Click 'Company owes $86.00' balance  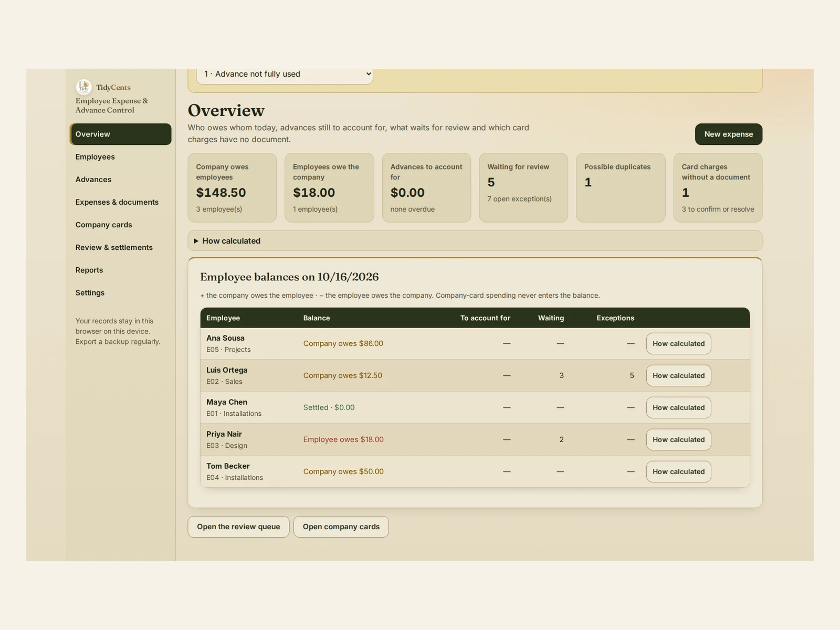tap(343, 344)
